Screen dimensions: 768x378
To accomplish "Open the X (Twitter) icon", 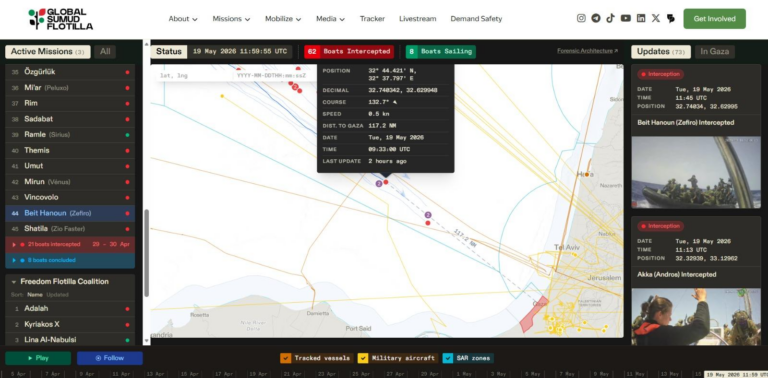I will (x=656, y=18).
